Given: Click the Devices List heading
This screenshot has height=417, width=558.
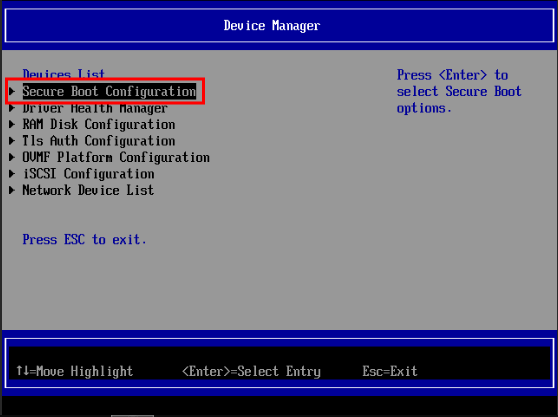Looking at the screenshot, I should point(64,73).
